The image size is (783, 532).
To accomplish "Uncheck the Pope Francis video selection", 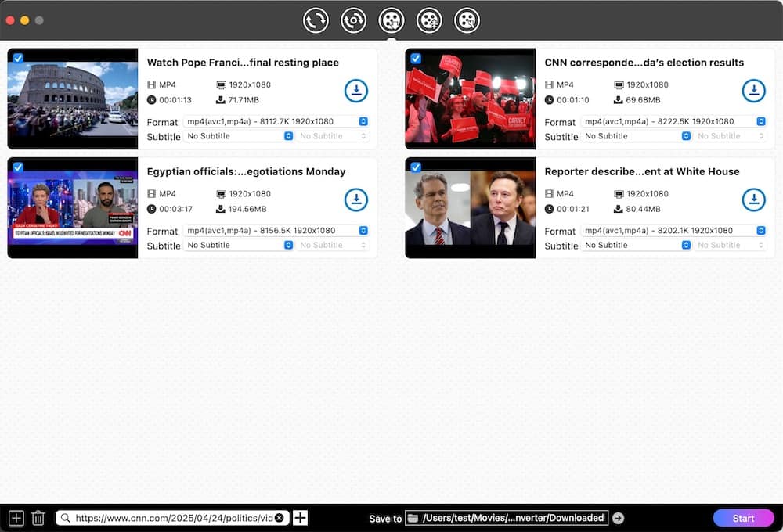I will pyautogui.click(x=17, y=57).
